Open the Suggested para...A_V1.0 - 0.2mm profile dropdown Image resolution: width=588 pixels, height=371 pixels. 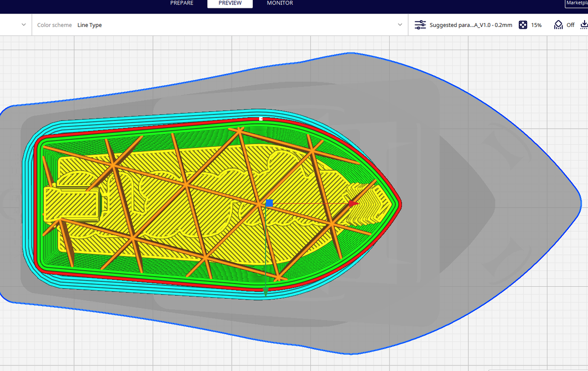[470, 25]
